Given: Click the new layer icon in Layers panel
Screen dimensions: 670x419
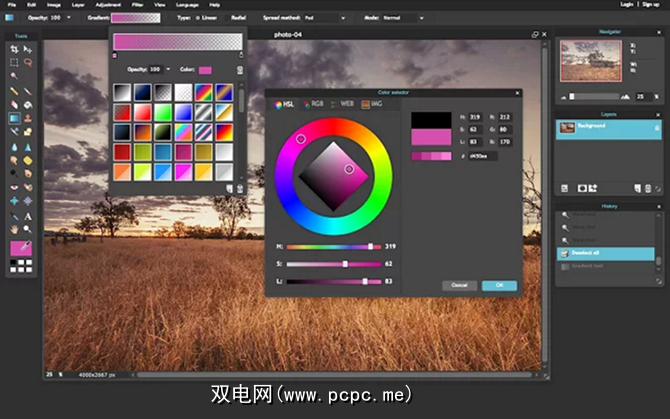Looking at the screenshot, I should 638,188.
